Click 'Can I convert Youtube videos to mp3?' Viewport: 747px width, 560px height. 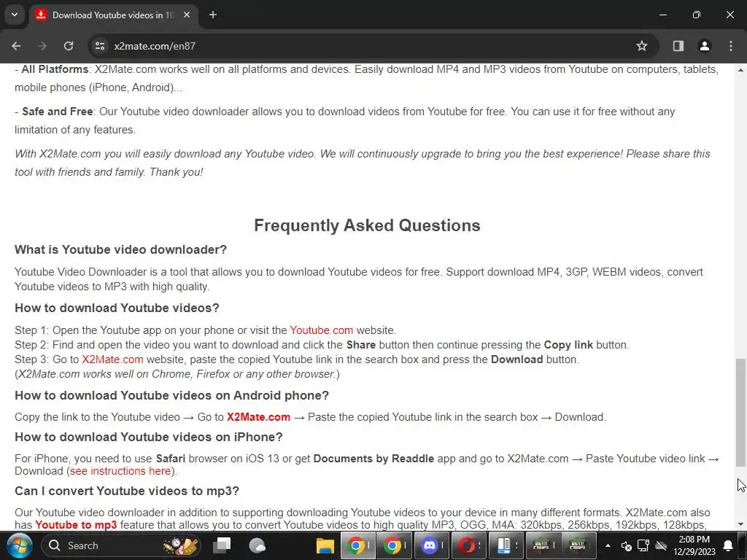click(127, 491)
